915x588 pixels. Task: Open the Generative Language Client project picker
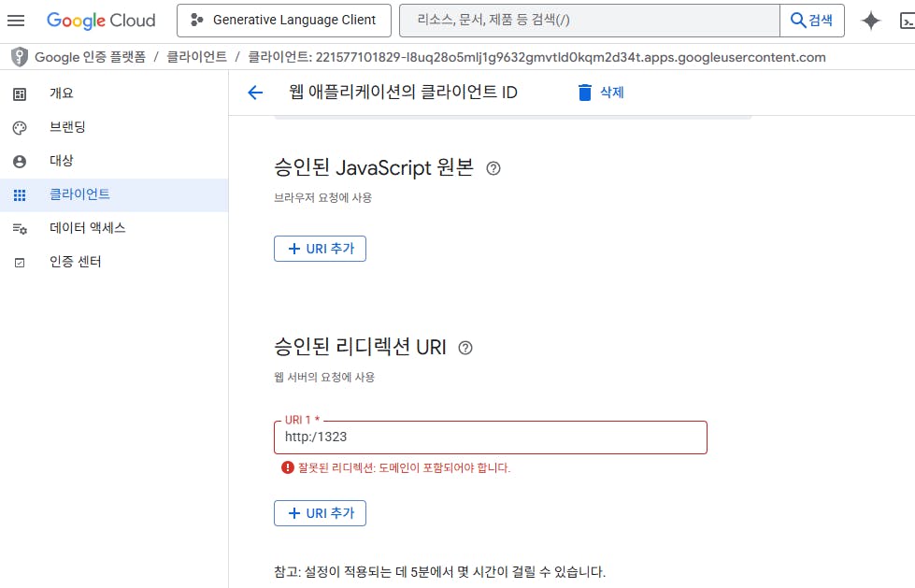click(284, 21)
